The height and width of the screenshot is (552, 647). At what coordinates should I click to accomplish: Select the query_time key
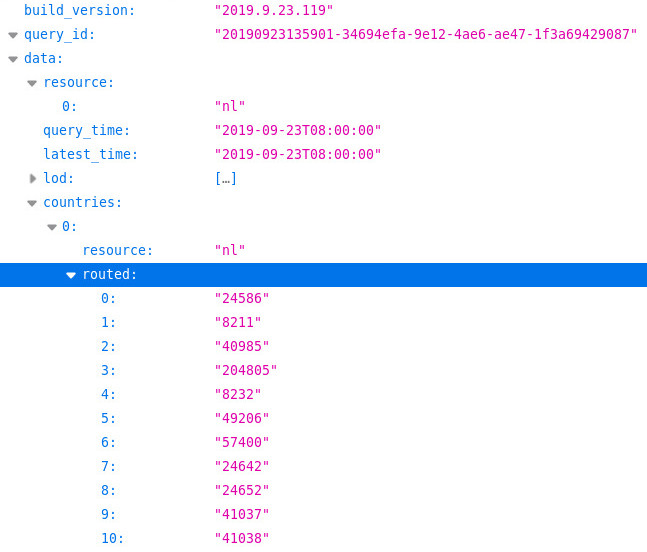point(87,130)
